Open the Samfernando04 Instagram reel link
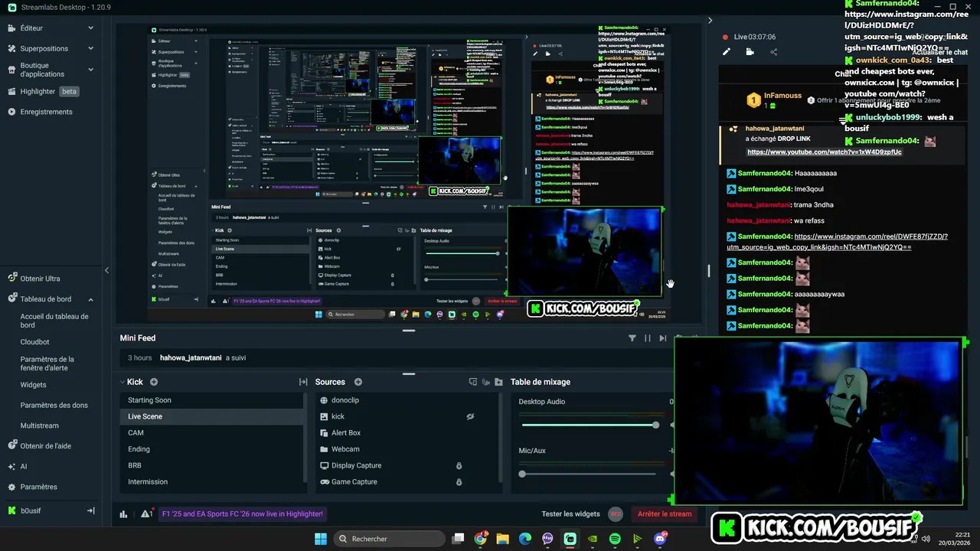 click(837, 242)
